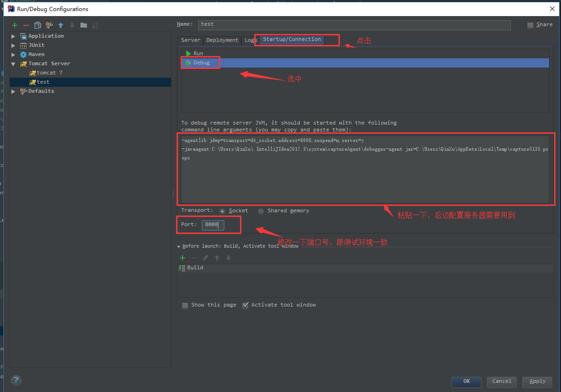Image resolution: width=561 pixels, height=392 pixels.
Task: Collapse the Tomcat Server node arrow
Action: pyautogui.click(x=13, y=64)
